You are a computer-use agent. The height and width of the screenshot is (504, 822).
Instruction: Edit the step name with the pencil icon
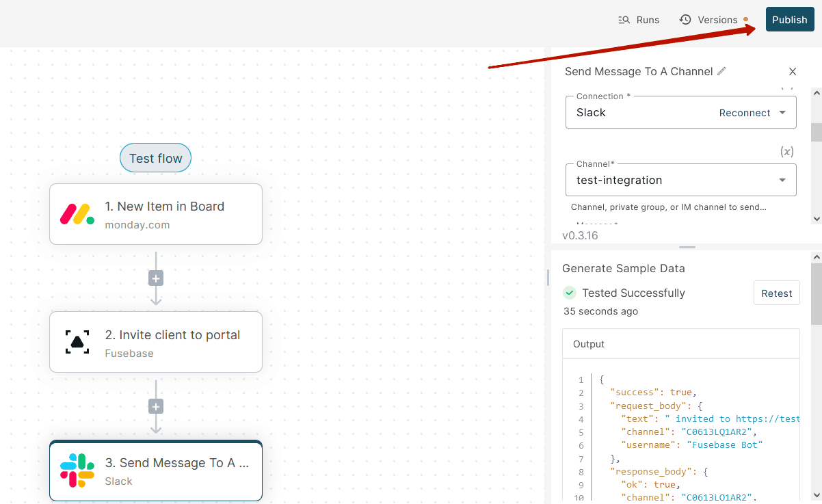click(721, 71)
